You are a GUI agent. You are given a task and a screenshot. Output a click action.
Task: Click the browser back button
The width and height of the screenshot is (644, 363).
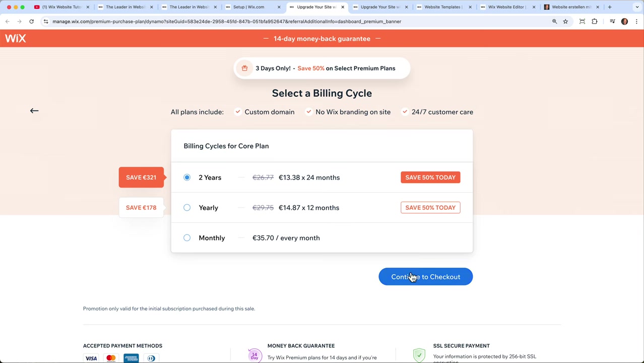[x=7, y=21]
